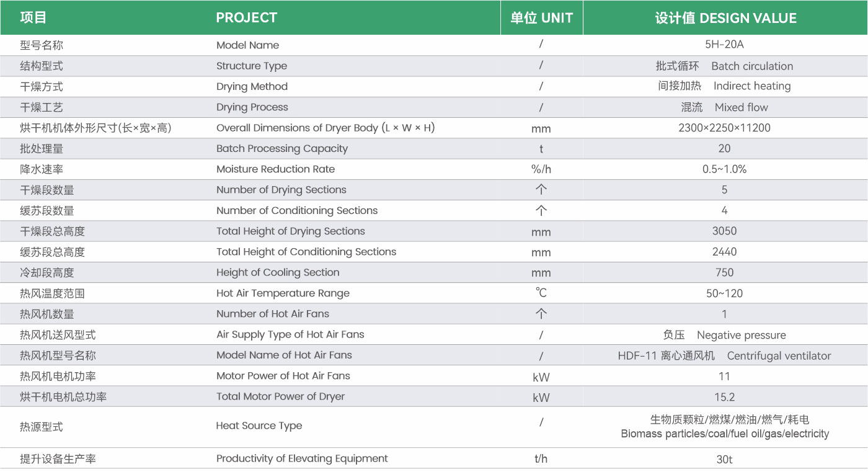Click the 5H-20A model value
Screen dimensions: 868x472
(724, 45)
